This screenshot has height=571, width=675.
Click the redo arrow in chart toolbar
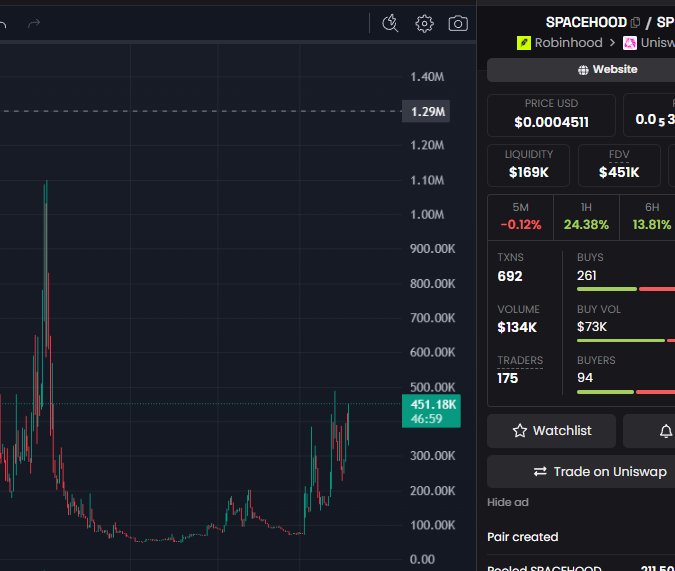(x=34, y=23)
